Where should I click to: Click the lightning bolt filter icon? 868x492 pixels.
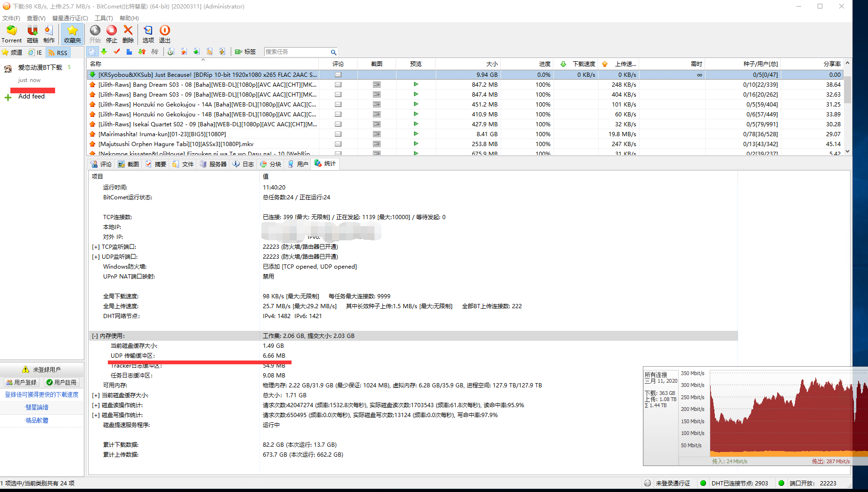point(222,52)
